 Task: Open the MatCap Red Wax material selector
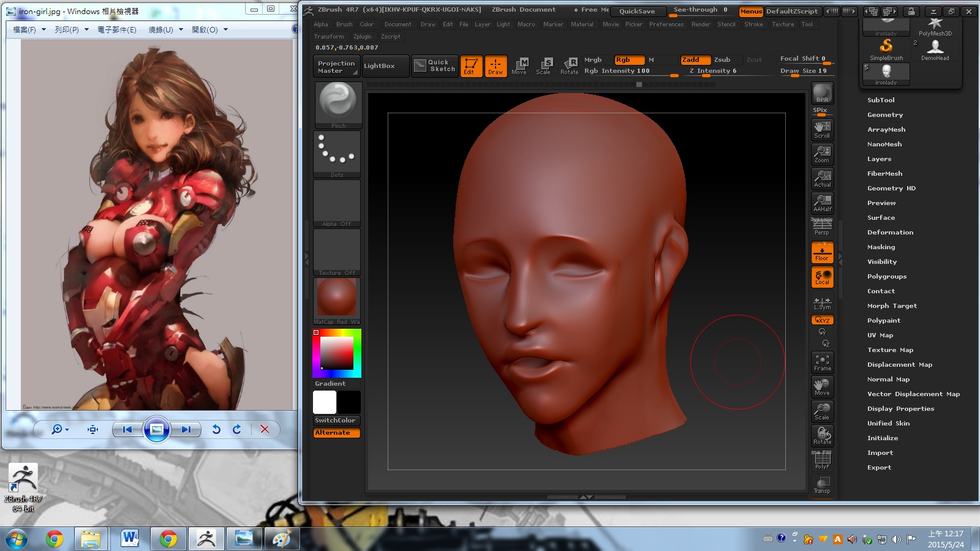coord(337,301)
